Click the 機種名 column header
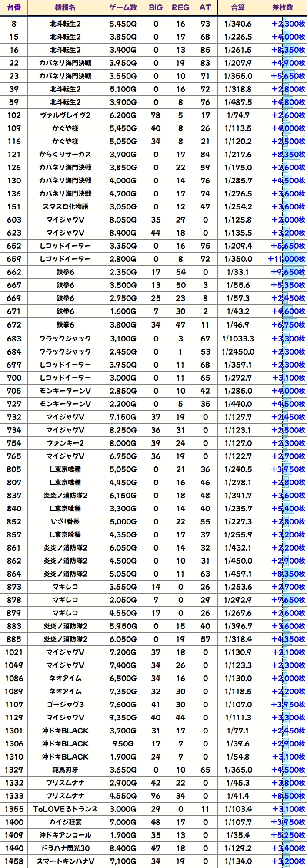 (65, 8)
